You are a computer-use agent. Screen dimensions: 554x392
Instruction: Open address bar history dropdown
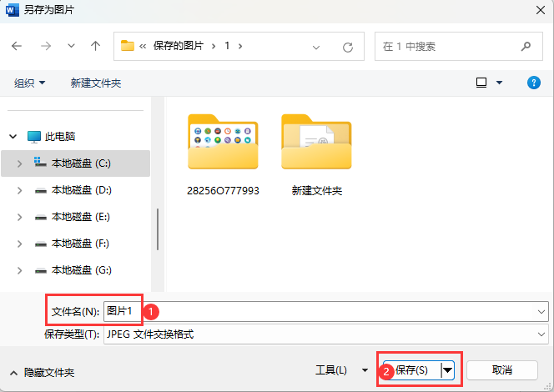click(x=316, y=47)
